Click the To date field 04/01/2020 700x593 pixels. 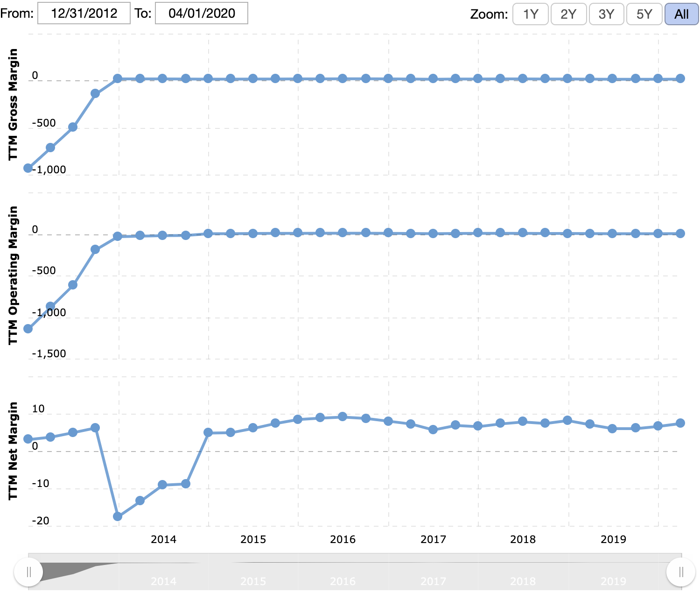point(202,13)
